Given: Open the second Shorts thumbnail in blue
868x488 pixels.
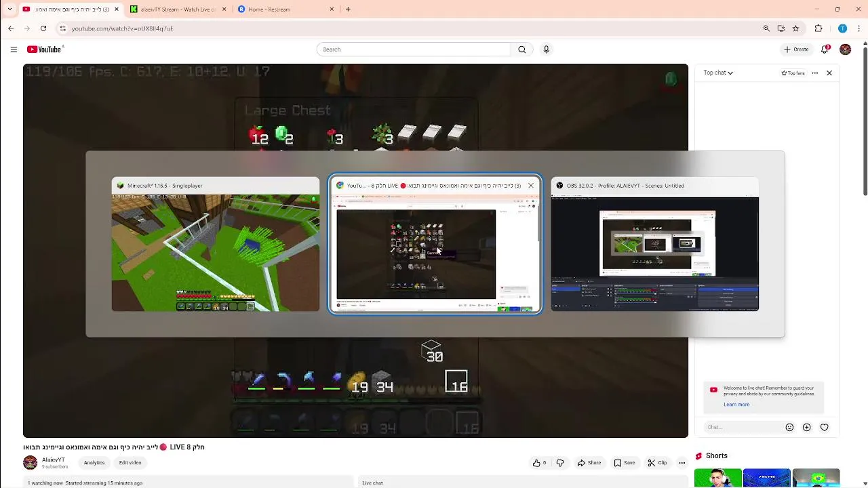Looking at the screenshot, I should (x=766, y=478).
